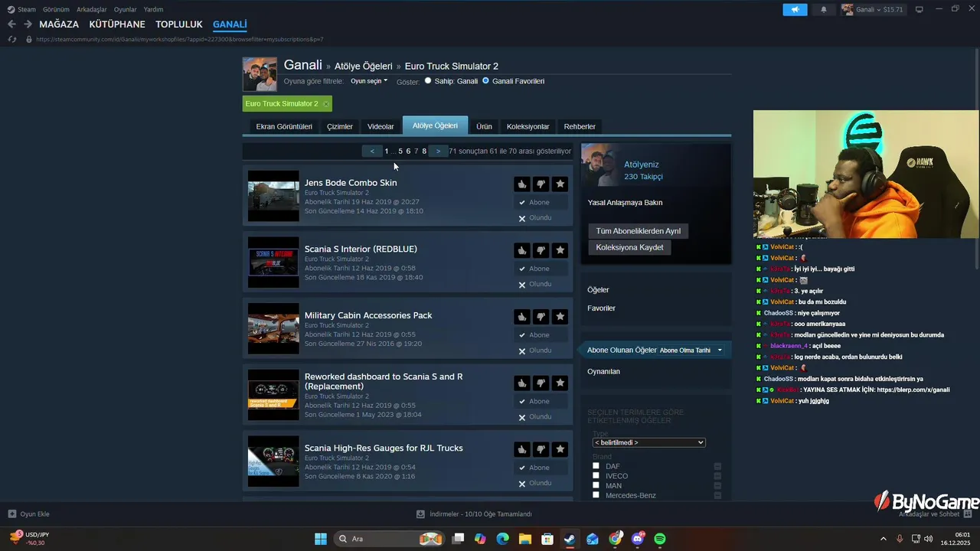Screen dimensions: 980x551
Task: Star the Reworked dashboard to Scania item
Action: tap(560, 383)
